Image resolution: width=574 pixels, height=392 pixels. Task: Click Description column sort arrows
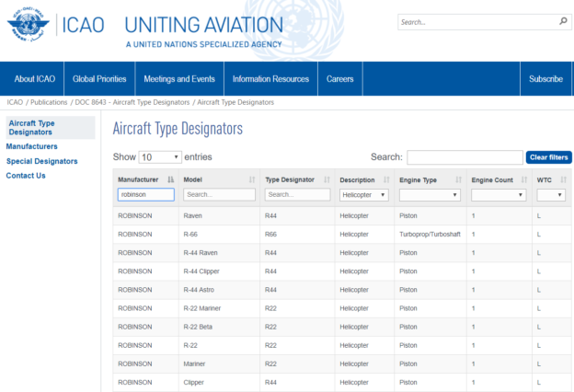click(x=386, y=179)
